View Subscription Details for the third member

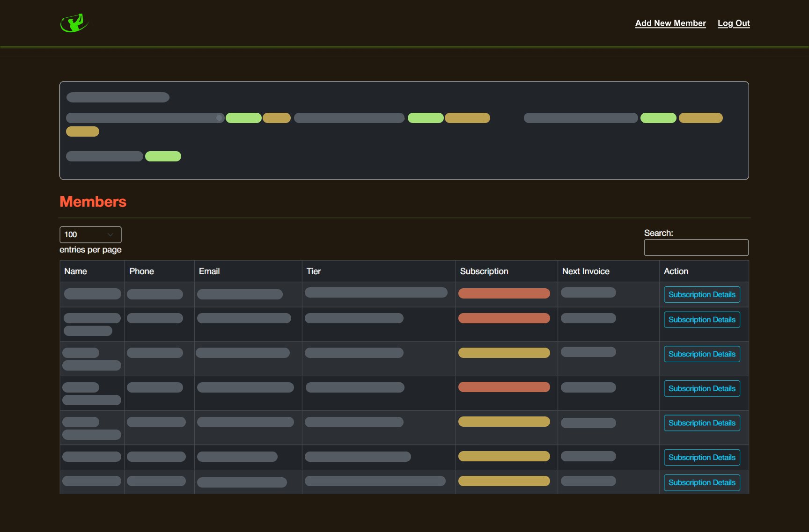coord(701,354)
